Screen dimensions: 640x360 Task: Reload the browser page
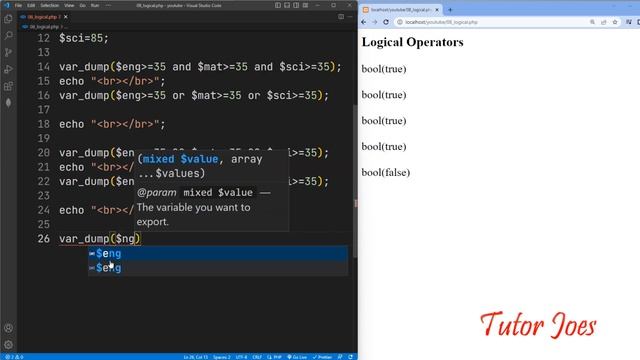[x=386, y=22]
